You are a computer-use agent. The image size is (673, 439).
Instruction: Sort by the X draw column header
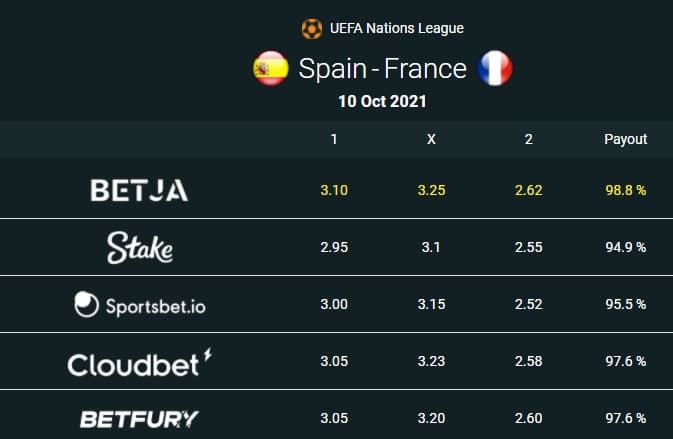coord(431,139)
